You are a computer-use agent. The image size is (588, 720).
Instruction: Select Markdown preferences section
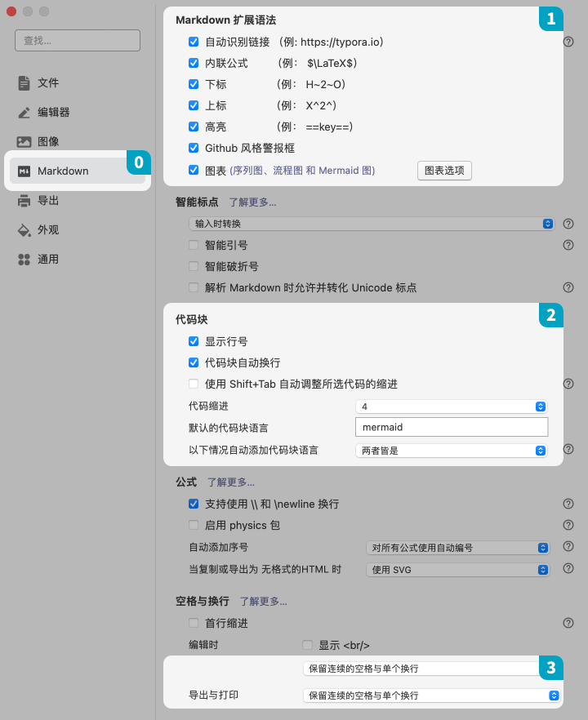tap(78, 171)
